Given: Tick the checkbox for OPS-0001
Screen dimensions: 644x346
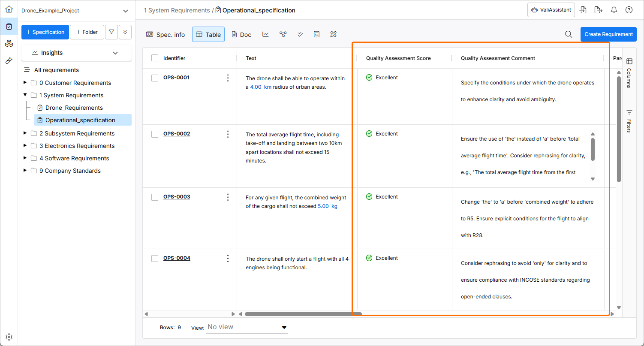Looking at the screenshot, I should coord(155,78).
